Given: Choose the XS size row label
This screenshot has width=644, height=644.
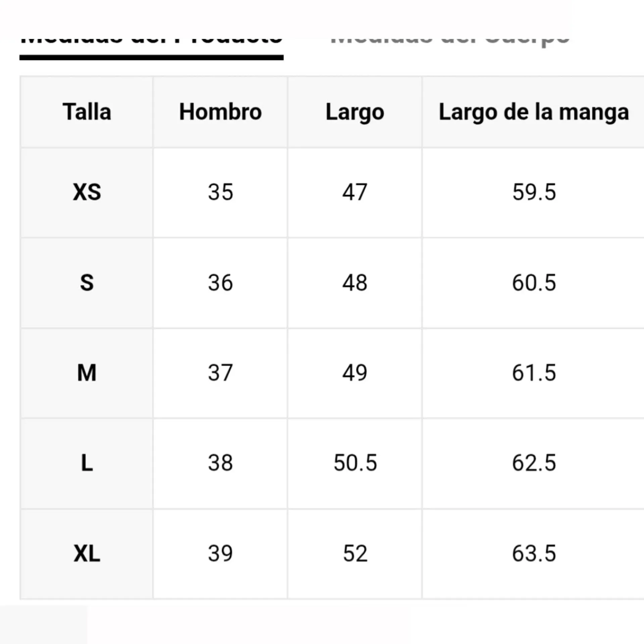Looking at the screenshot, I should click(x=87, y=192).
